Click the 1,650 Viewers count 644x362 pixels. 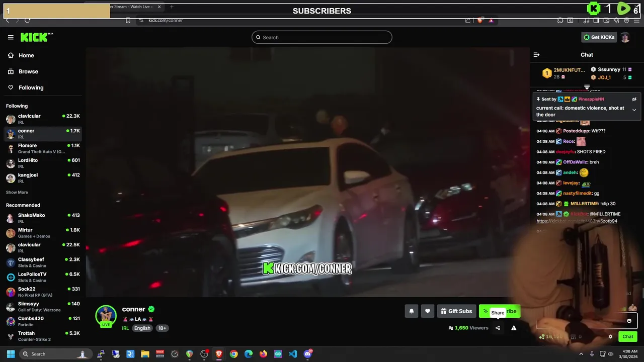click(x=468, y=328)
